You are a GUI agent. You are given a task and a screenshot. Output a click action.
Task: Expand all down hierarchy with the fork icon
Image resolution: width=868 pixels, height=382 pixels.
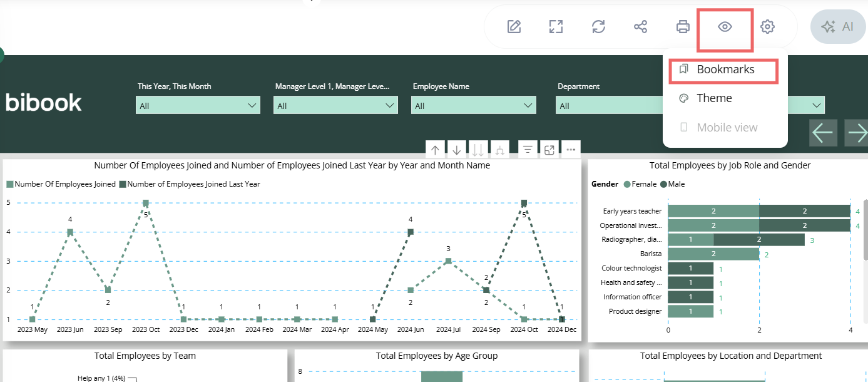point(499,150)
